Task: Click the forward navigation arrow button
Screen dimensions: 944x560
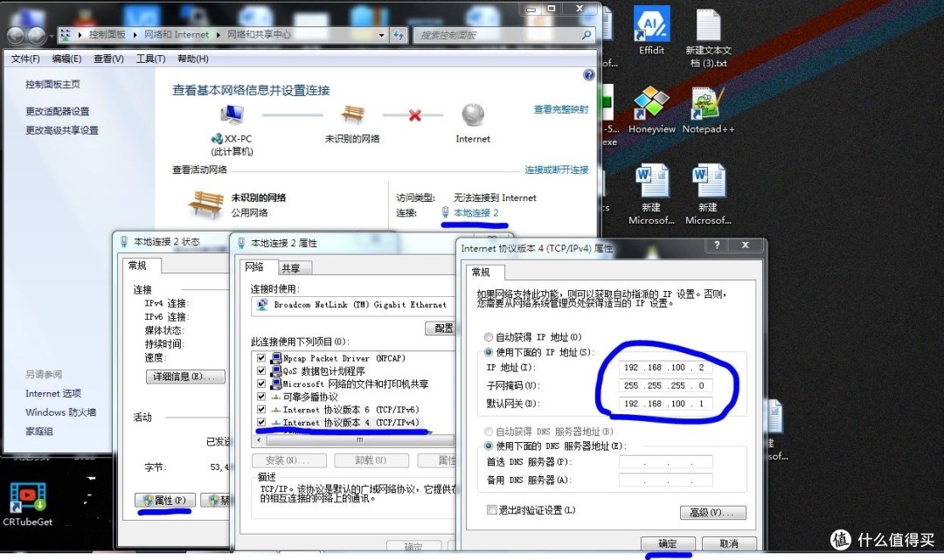Action: coord(36,36)
